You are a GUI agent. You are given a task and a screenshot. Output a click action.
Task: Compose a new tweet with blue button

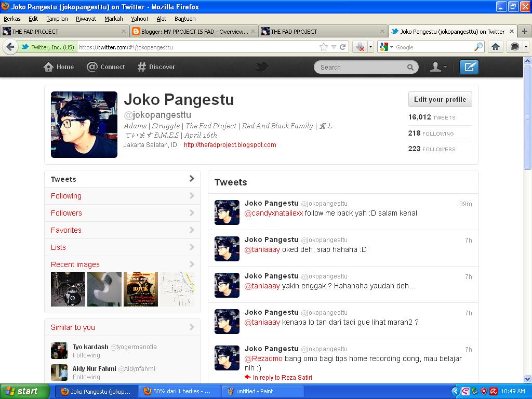click(x=469, y=67)
